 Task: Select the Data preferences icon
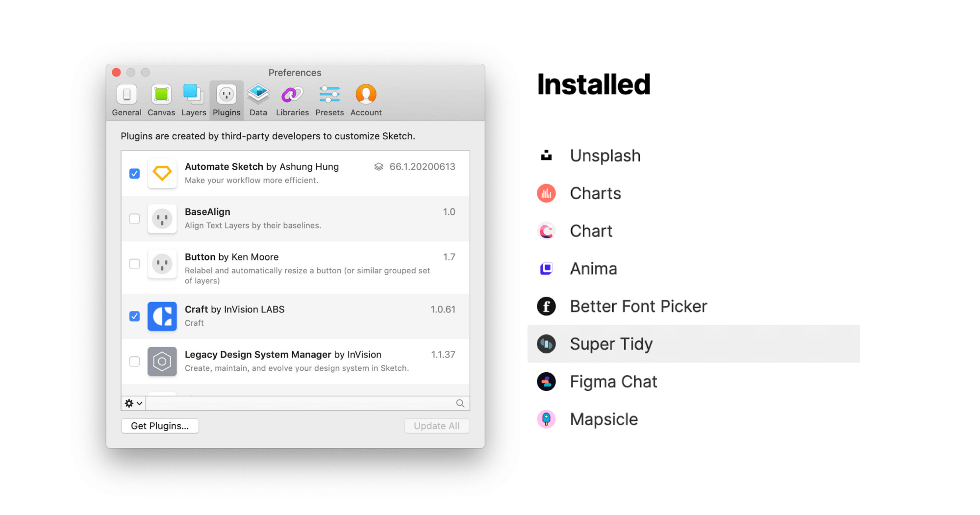pyautogui.click(x=258, y=100)
